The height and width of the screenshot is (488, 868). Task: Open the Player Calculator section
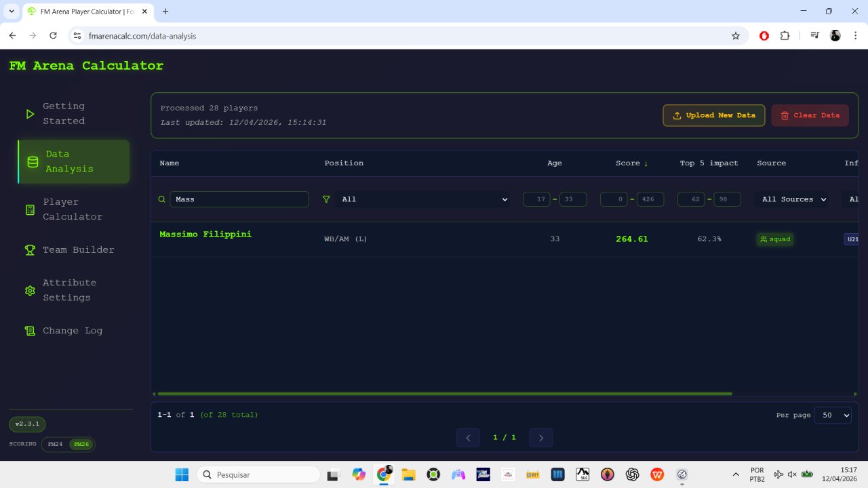74,209
